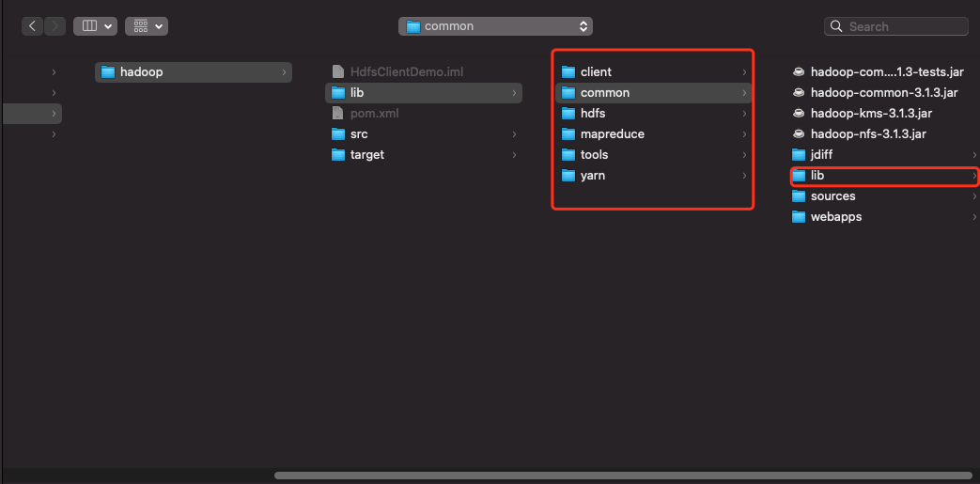This screenshot has height=484, width=980.
Task: Click the mapreduce folder name
Action: pos(613,133)
